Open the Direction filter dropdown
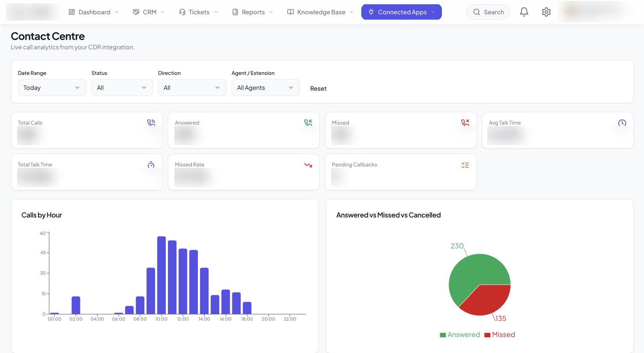 pyautogui.click(x=192, y=88)
